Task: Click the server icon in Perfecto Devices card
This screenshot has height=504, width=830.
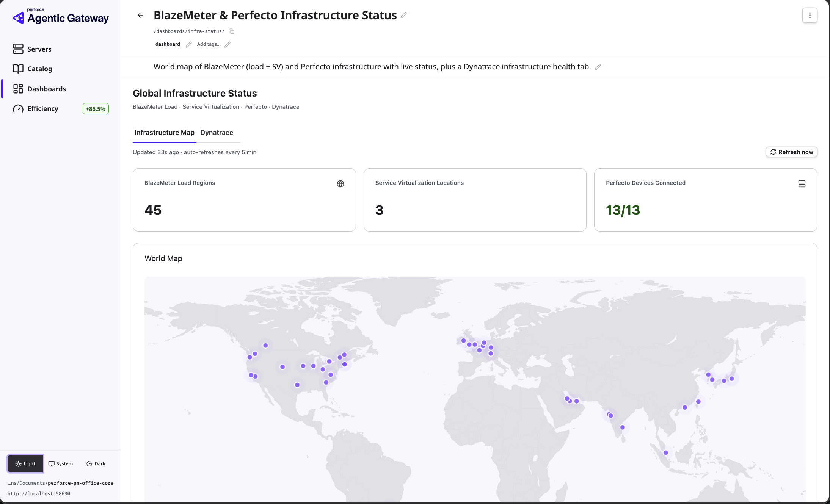Action: (x=802, y=184)
